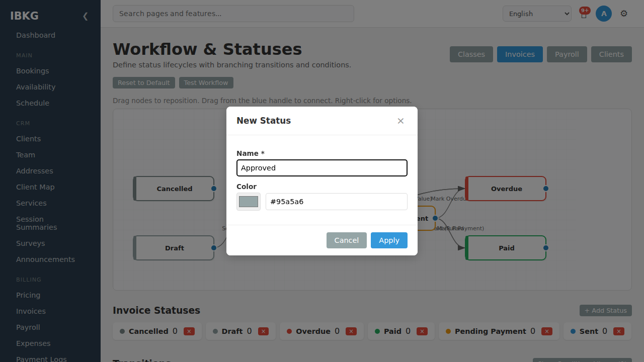Open Clients in the sidebar CRM section

[x=28, y=139]
